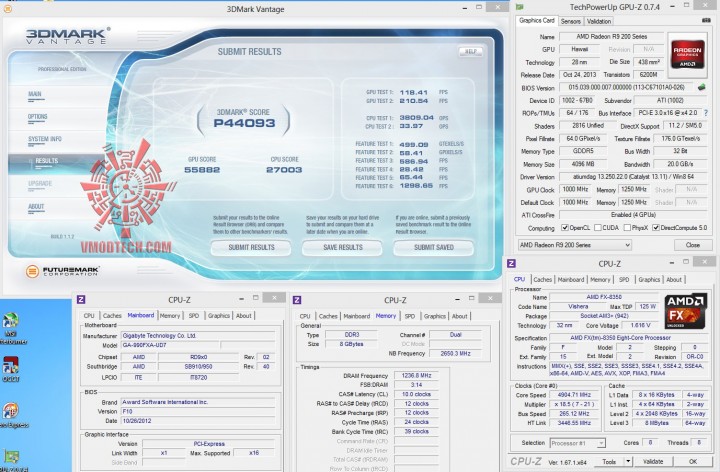Click the CPU score value 27003

284,170
